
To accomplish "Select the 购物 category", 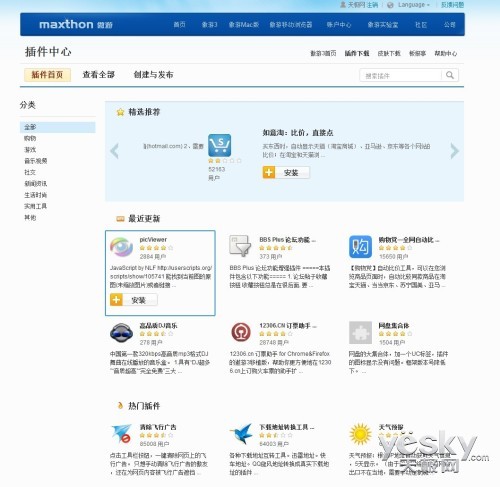I will point(30,138).
